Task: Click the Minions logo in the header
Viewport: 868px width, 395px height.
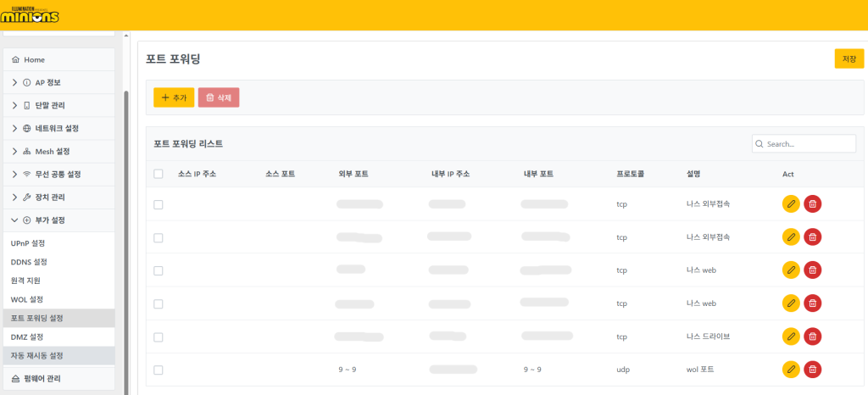Action: [x=31, y=14]
